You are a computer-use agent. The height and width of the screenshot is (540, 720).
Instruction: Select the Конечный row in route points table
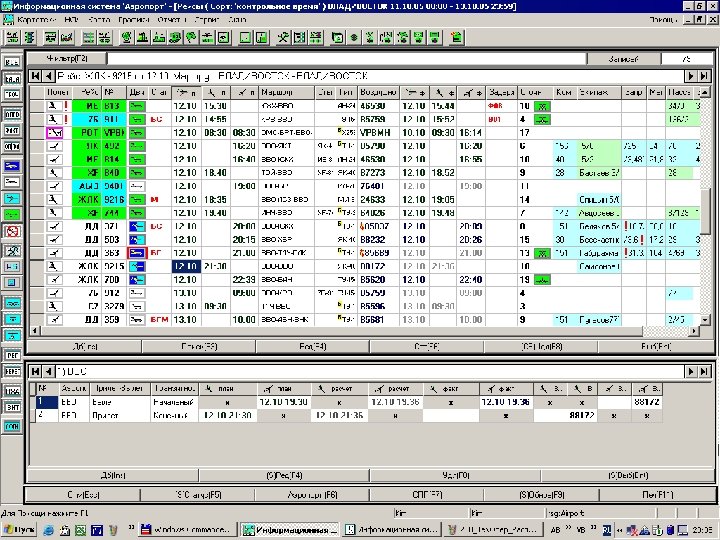pyautogui.click(x=349, y=416)
